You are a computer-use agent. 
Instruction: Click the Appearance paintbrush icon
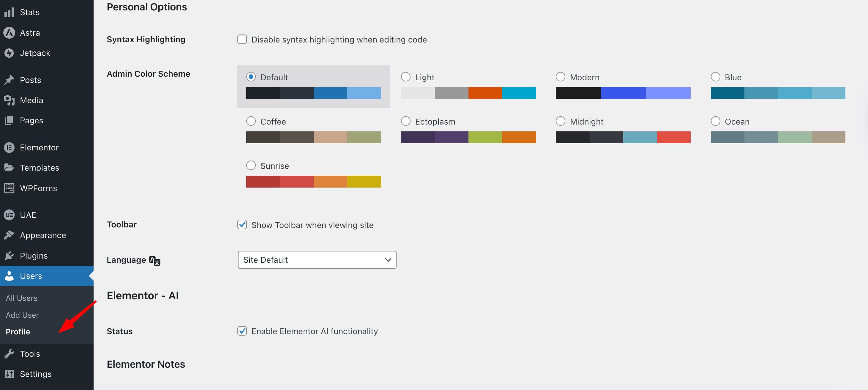coord(9,235)
